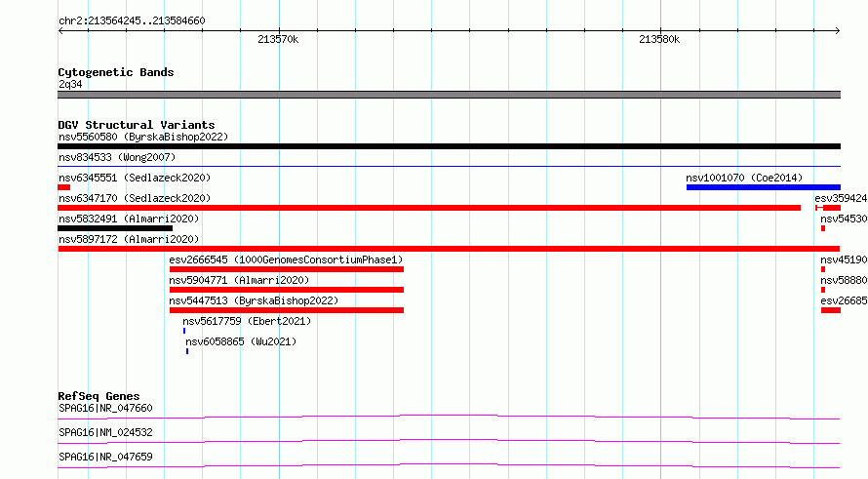Click the chr2:213564245..213584660 coordinate label
Viewport: 868px width, 479px height.
tap(132, 20)
